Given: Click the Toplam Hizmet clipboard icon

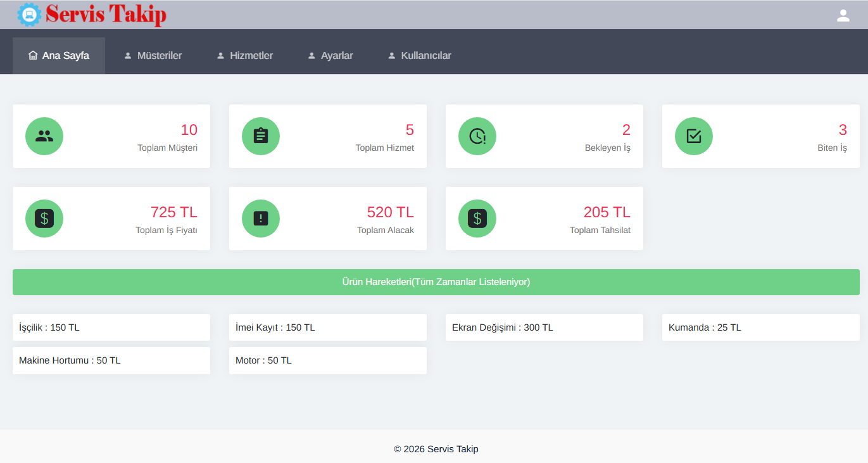Looking at the screenshot, I should pos(261,136).
